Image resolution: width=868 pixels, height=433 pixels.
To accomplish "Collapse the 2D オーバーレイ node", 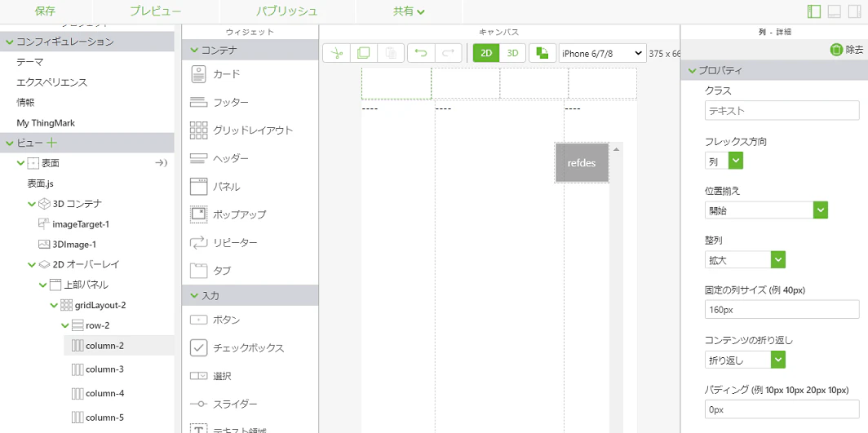I will [x=32, y=264].
